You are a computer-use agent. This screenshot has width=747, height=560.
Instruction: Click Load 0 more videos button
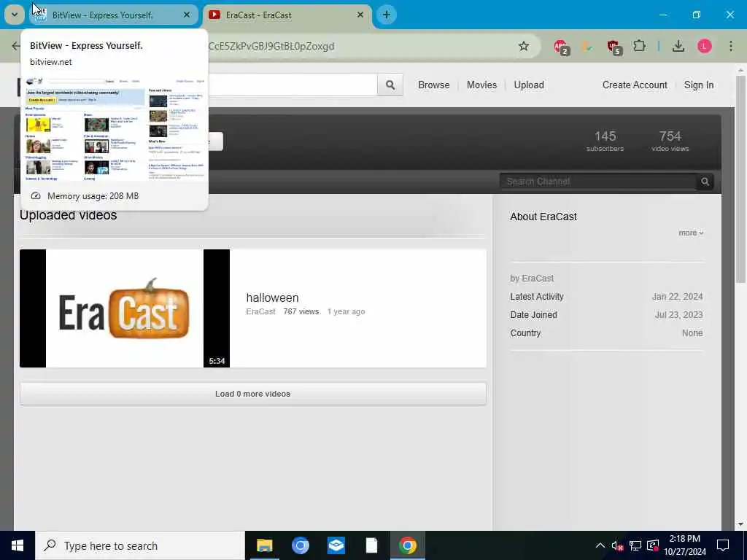pyautogui.click(x=252, y=394)
